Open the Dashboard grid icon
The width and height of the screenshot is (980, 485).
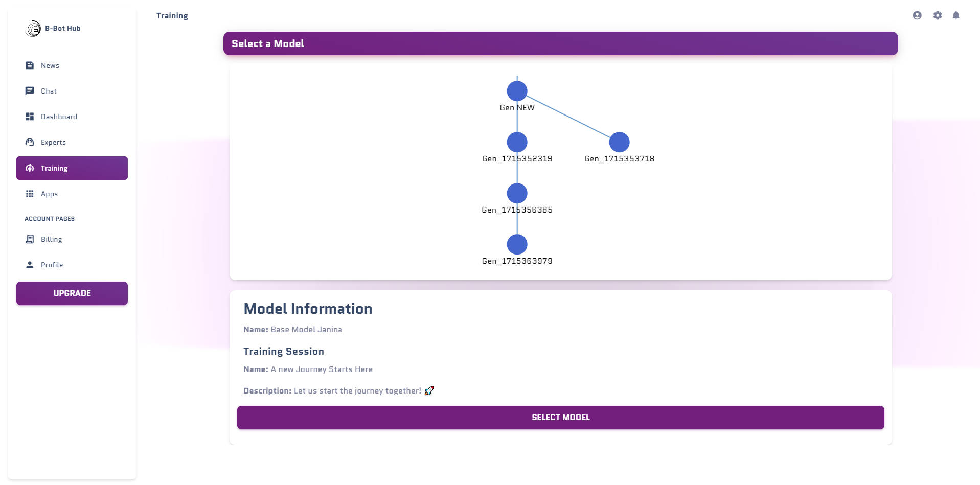30,117
